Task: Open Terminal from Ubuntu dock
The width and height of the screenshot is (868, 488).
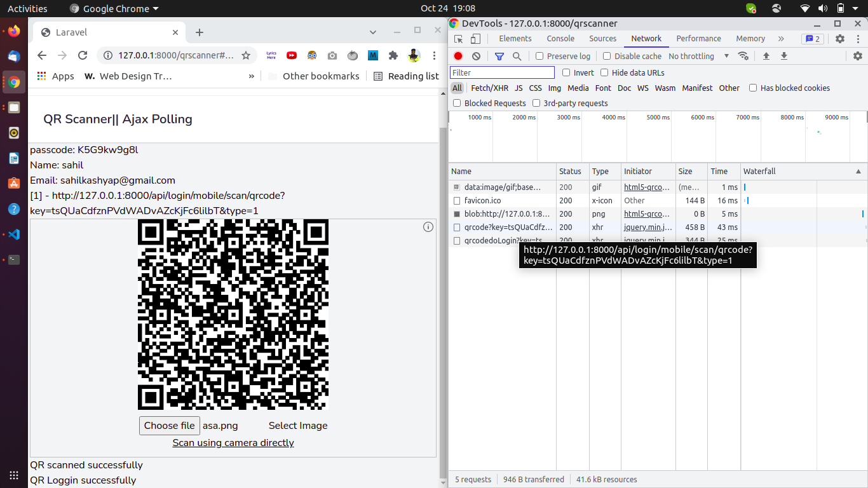Action: (x=14, y=259)
